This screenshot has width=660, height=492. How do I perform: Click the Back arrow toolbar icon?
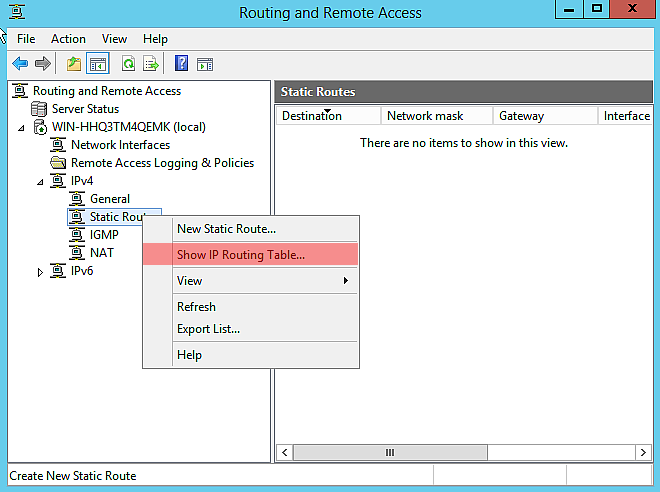(x=19, y=64)
